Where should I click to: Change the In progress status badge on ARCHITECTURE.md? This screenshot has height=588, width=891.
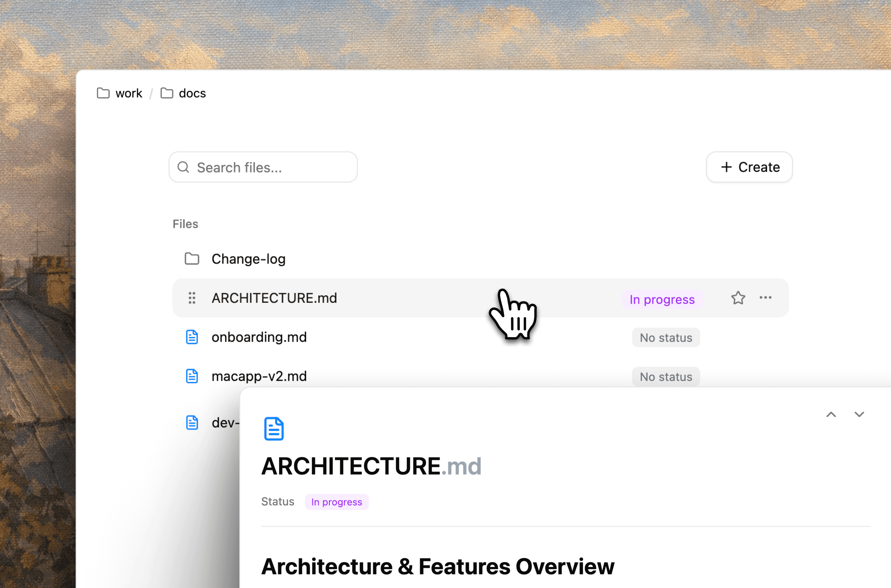(662, 299)
